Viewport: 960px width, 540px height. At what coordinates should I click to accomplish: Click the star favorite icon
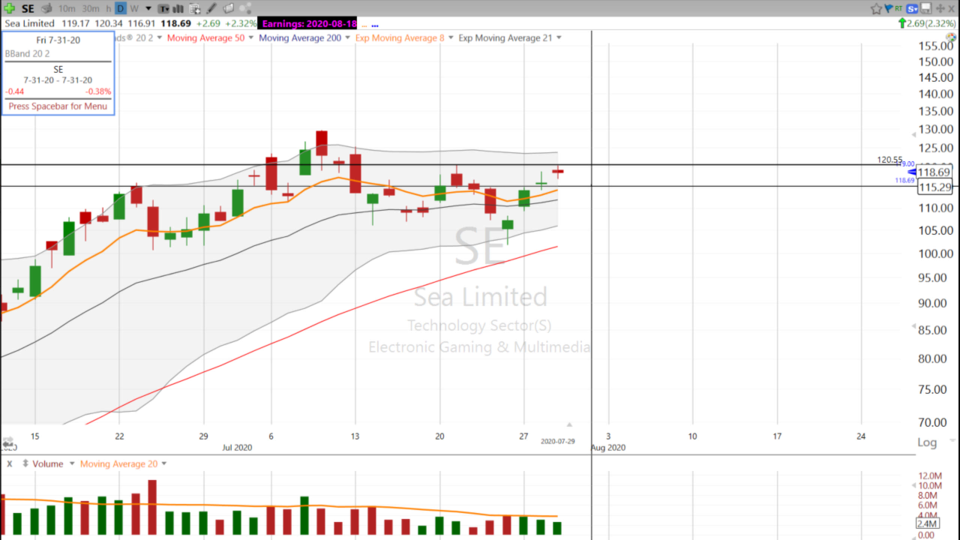point(877,8)
